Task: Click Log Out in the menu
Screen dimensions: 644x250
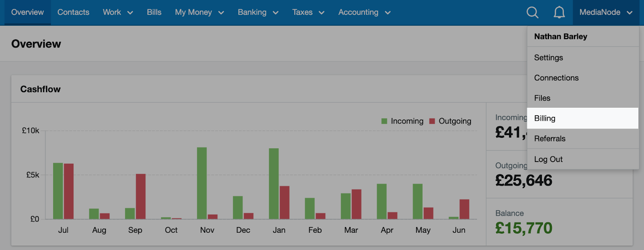Action: click(x=548, y=160)
